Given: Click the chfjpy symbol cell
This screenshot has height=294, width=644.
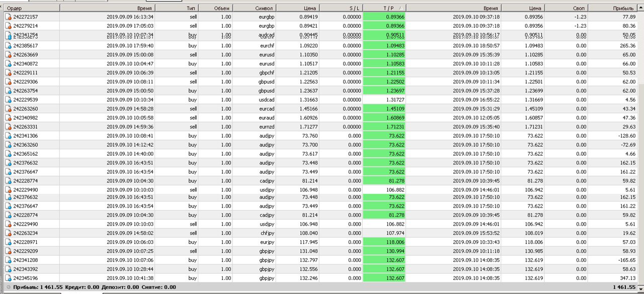Looking at the screenshot, I should [266, 233].
